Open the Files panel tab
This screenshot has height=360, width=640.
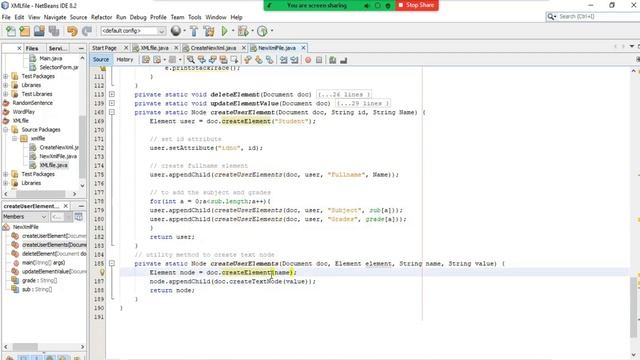click(x=32, y=48)
